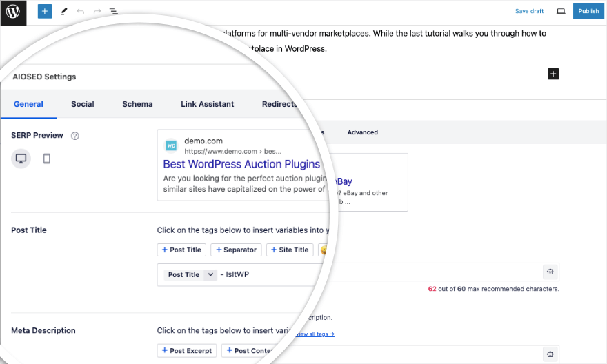Switch SERP preview to mobile view
Screen dimensions: 607x364
[47, 159]
